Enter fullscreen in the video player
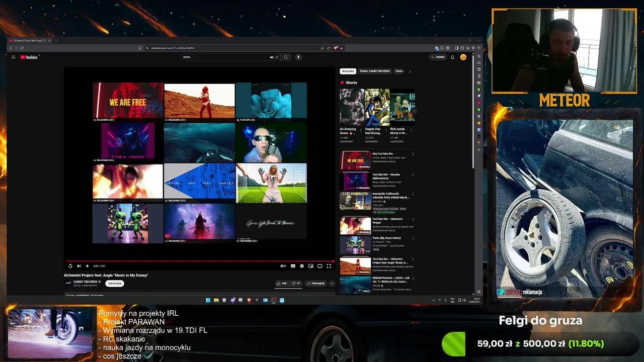Screen dimensions: 644x362 (x=329, y=266)
